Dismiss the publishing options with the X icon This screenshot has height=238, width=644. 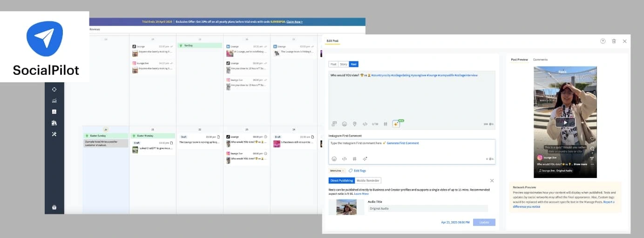pyautogui.click(x=492, y=180)
